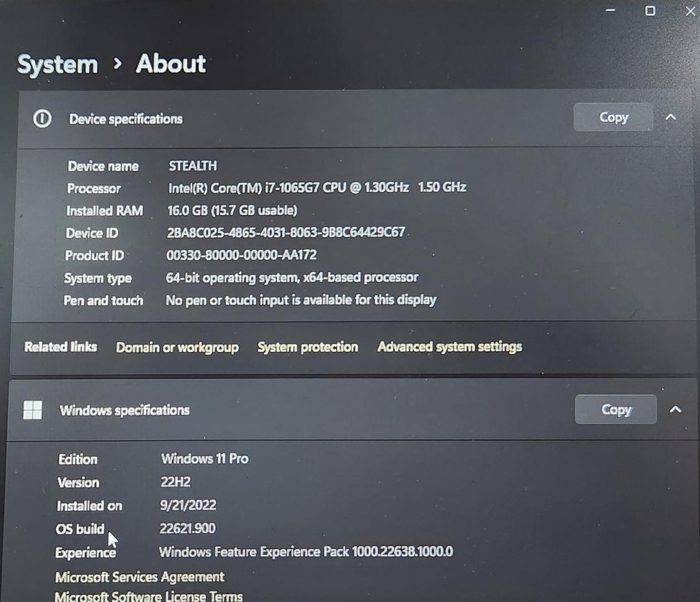Viewport: 700px width, 602px height.
Task: Click the Windows Feature Experience Pack value
Action: coord(306,552)
